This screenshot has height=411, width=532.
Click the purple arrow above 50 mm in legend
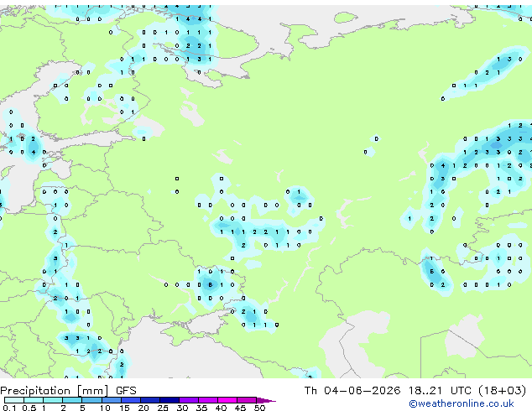[266, 401]
